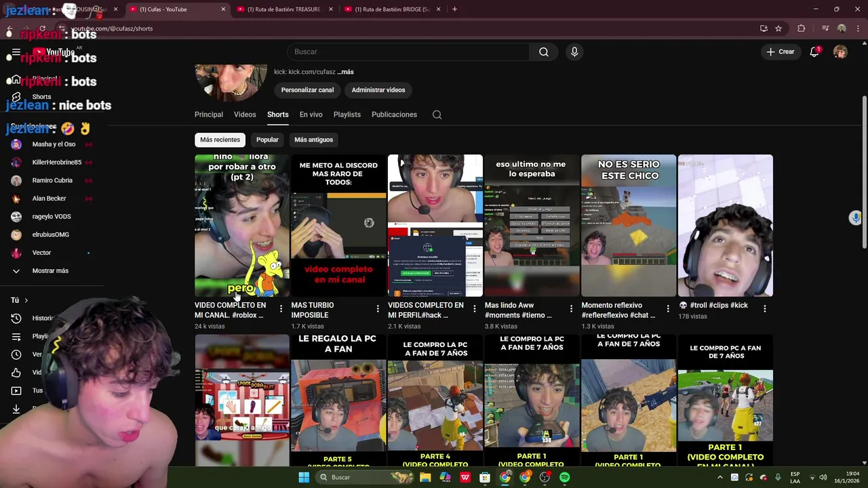Image resolution: width=868 pixels, height=488 pixels.
Task: Expand the 'Tú' section chevron
Action: [26, 300]
